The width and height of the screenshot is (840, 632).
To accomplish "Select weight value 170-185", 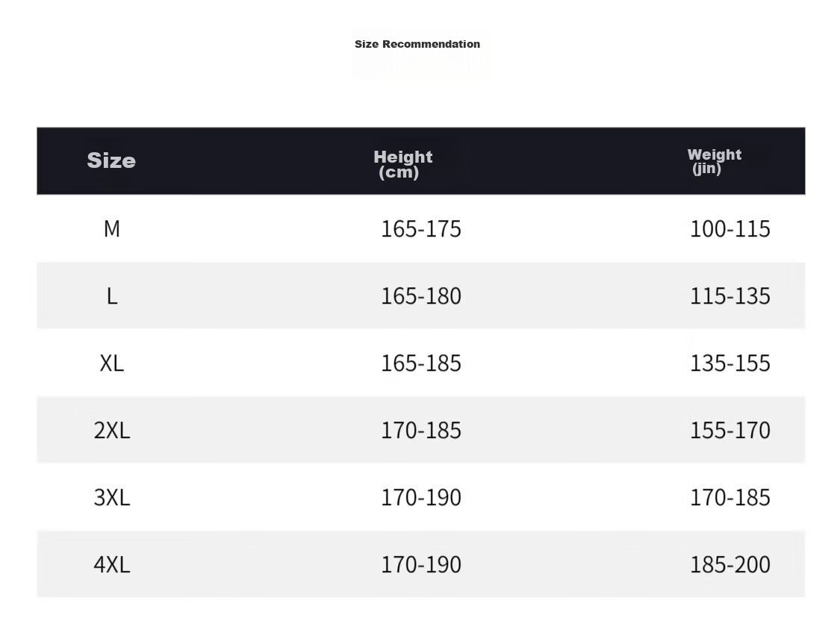I will click(x=729, y=497).
